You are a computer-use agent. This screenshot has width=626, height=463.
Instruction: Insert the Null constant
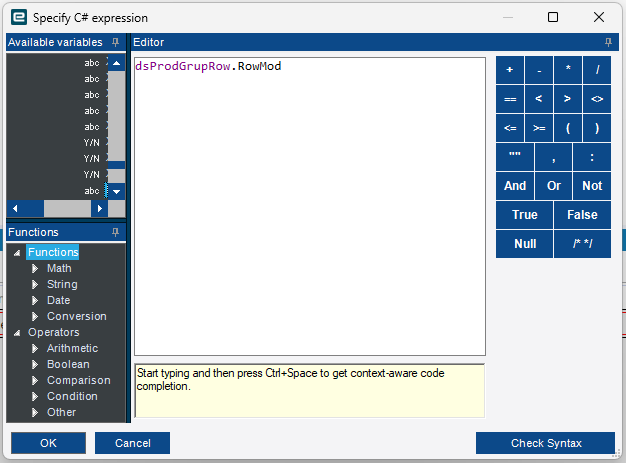pos(525,244)
